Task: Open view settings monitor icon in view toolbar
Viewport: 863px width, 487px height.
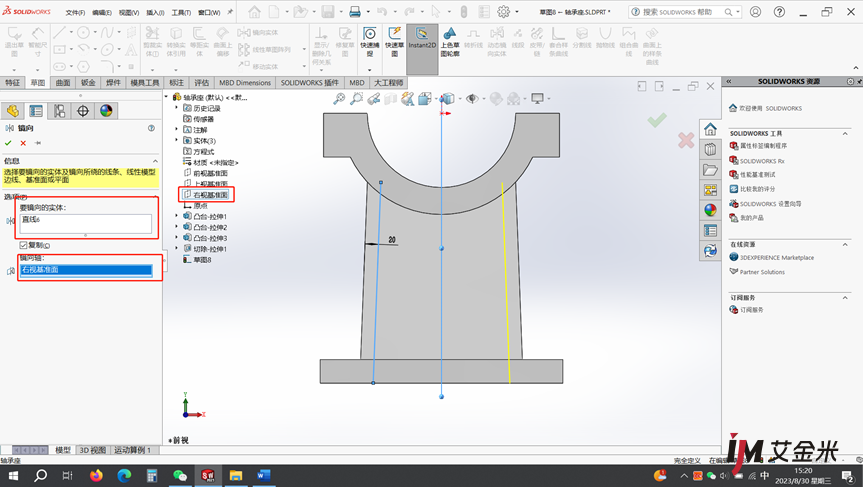Action: [x=537, y=99]
